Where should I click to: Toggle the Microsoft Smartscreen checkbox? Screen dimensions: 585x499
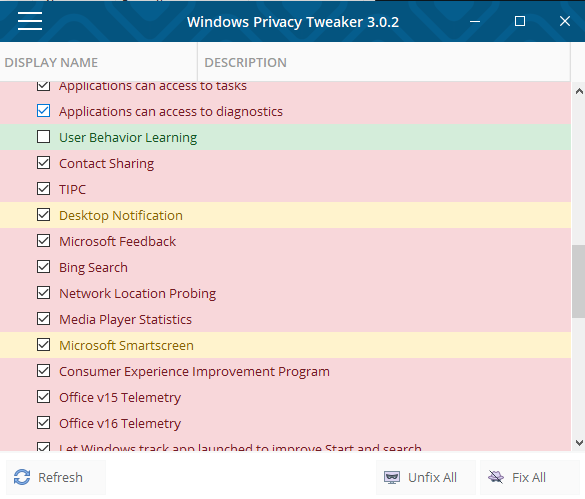point(43,345)
